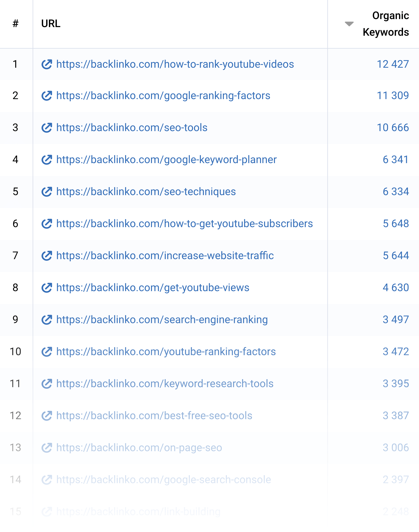Open external link icon for google-ranking-factors
This screenshot has height=532, width=419.
pyautogui.click(x=47, y=96)
